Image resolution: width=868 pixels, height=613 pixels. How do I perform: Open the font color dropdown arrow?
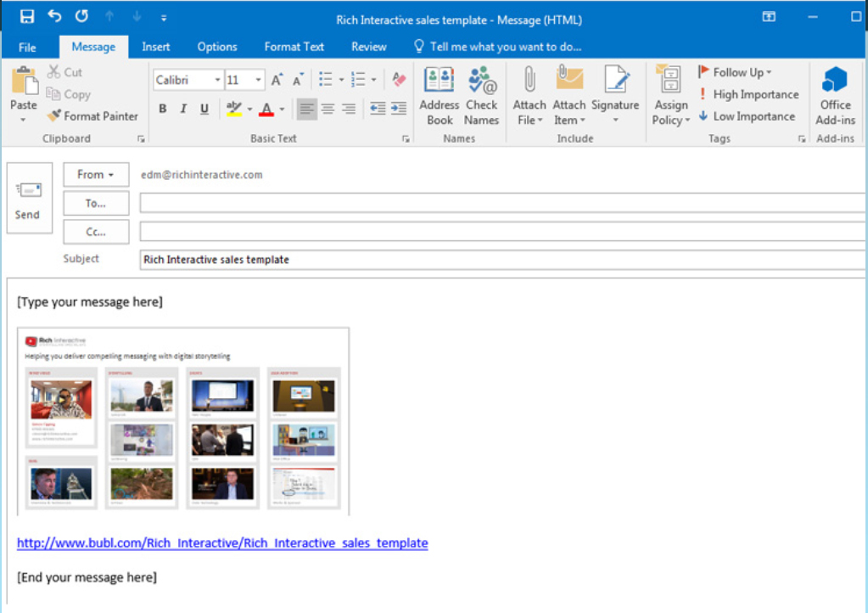point(282,109)
